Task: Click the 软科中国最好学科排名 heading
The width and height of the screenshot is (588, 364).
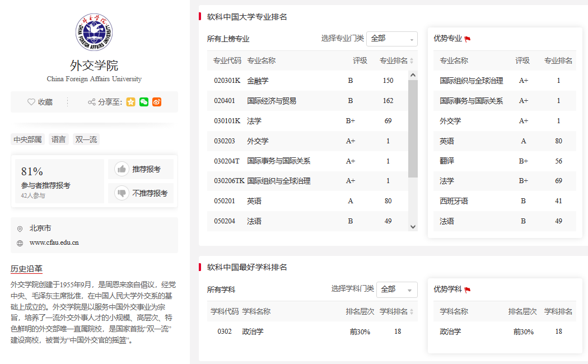Action: 247,267
